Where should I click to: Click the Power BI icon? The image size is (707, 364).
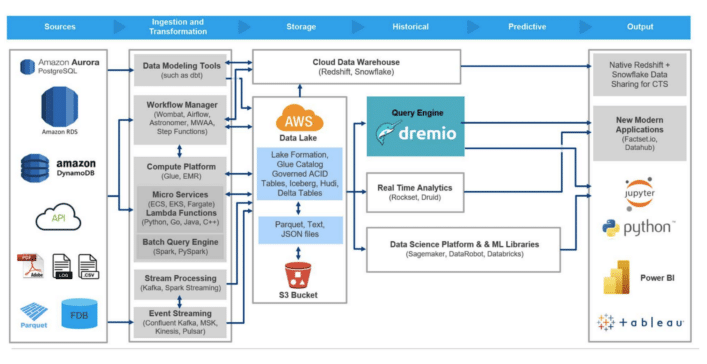[616, 277]
